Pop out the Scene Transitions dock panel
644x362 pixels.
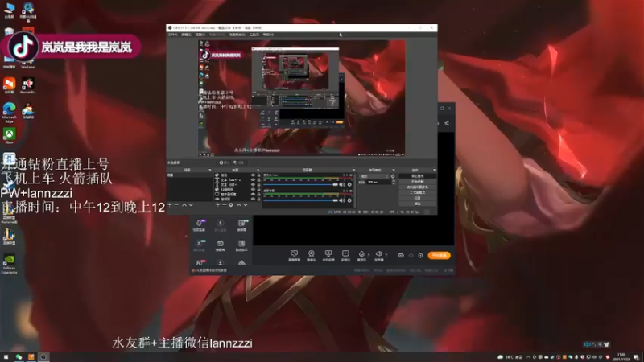pyautogui.click(x=394, y=170)
